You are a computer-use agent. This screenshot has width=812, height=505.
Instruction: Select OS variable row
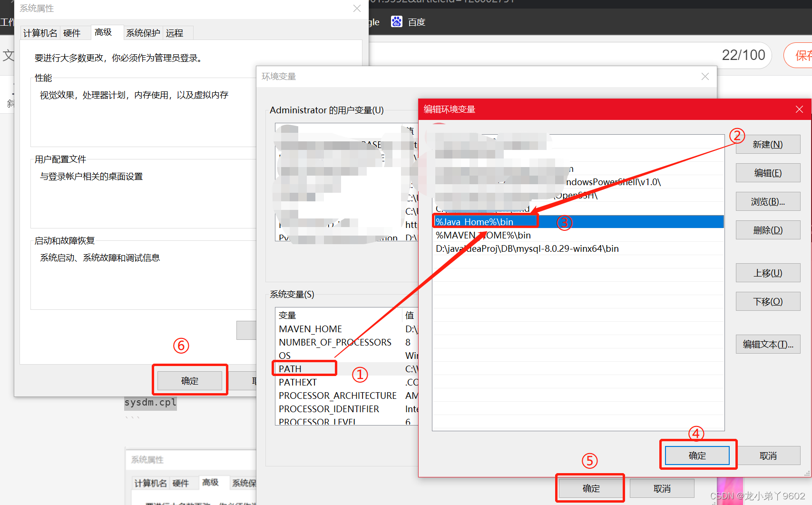[347, 356]
